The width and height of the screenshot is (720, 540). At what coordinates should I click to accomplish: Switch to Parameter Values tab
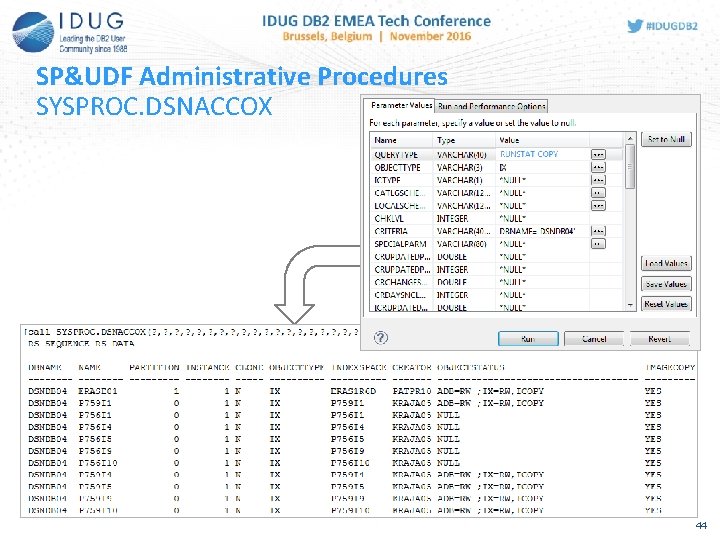tap(401, 106)
